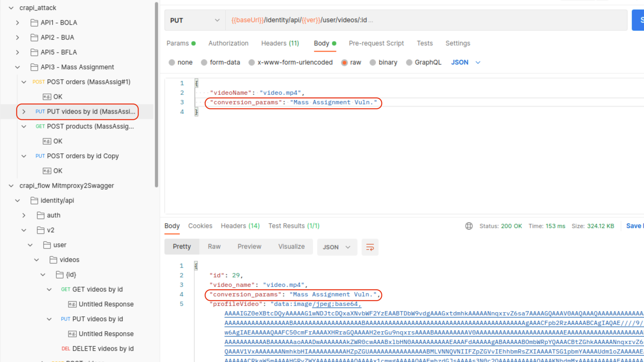Select the DELETE videos by id request
Viewport: 644px width, 362px height.
(x=103, y=349)
